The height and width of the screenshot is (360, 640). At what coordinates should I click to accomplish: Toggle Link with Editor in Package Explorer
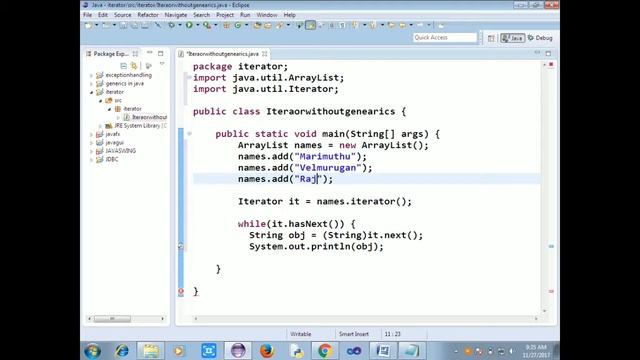click(x=134, y=65)
